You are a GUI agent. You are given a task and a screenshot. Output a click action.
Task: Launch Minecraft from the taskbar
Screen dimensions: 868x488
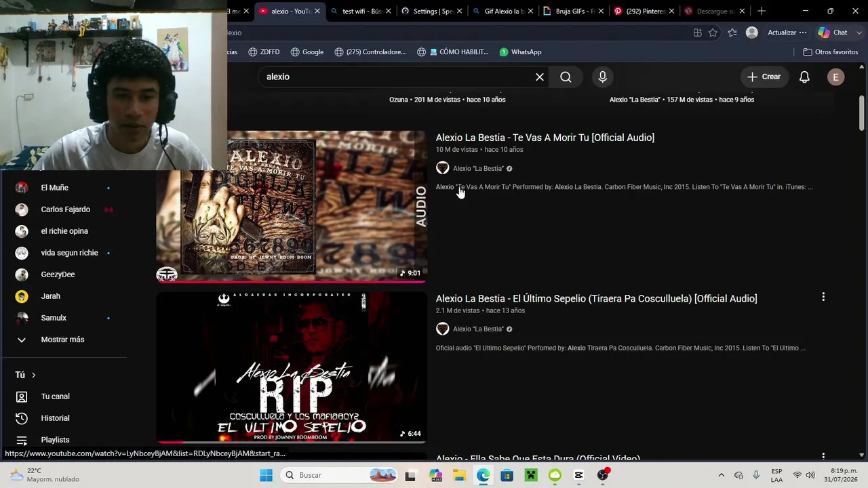tap(531, 475)
